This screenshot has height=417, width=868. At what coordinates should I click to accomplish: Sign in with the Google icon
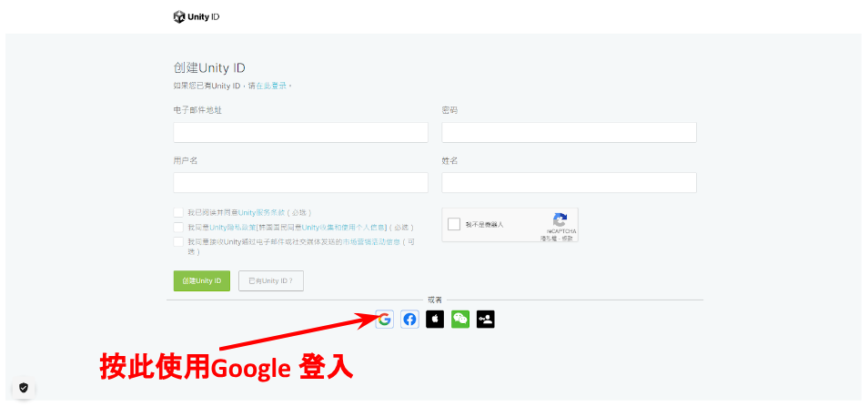pos(384,319)
